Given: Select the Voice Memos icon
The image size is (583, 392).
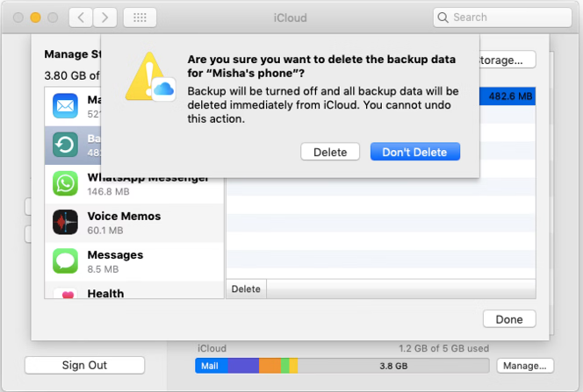Looking at the screenshot, I should point(65,223).
